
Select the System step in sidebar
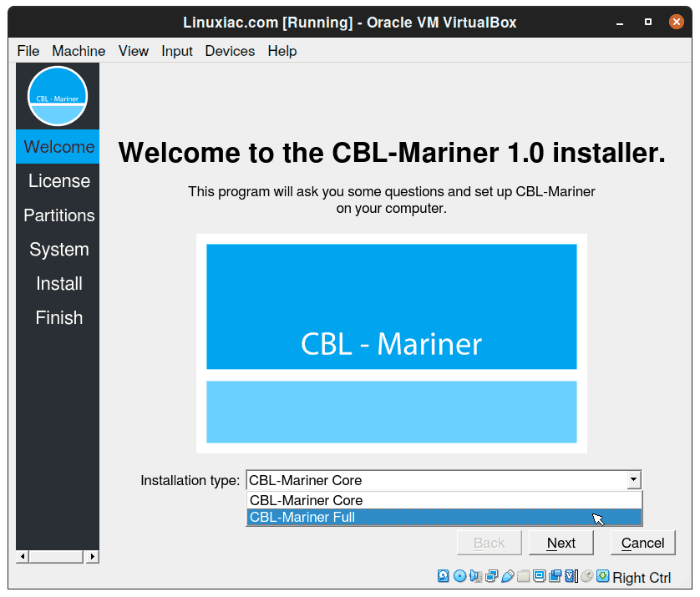point(58,249)
